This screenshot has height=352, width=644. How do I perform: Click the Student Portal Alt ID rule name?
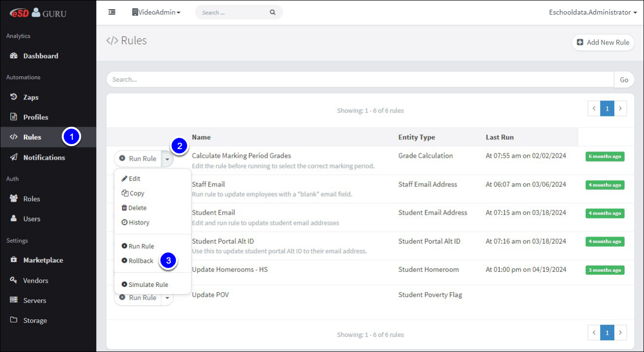223,241
